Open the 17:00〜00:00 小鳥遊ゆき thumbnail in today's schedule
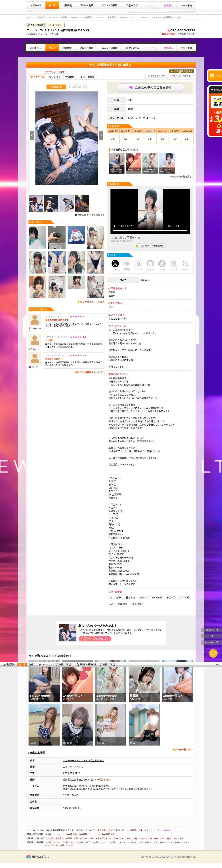 [116, 163]
